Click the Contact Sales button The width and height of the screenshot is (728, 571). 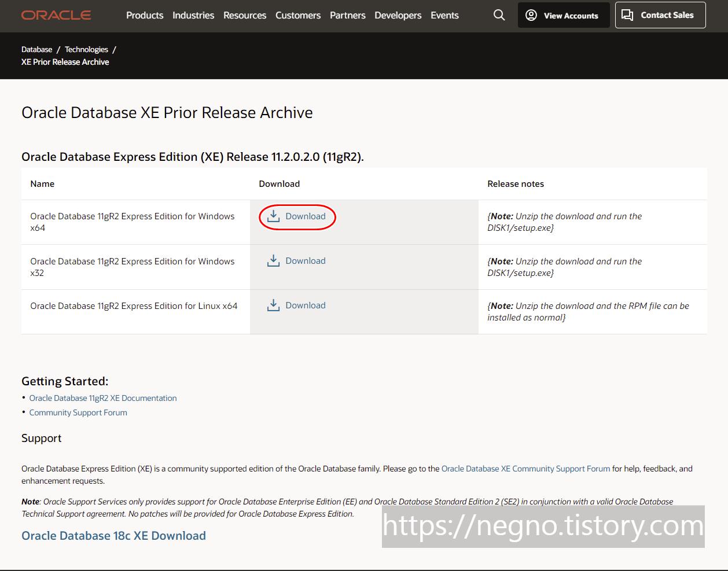coord(660,15)
